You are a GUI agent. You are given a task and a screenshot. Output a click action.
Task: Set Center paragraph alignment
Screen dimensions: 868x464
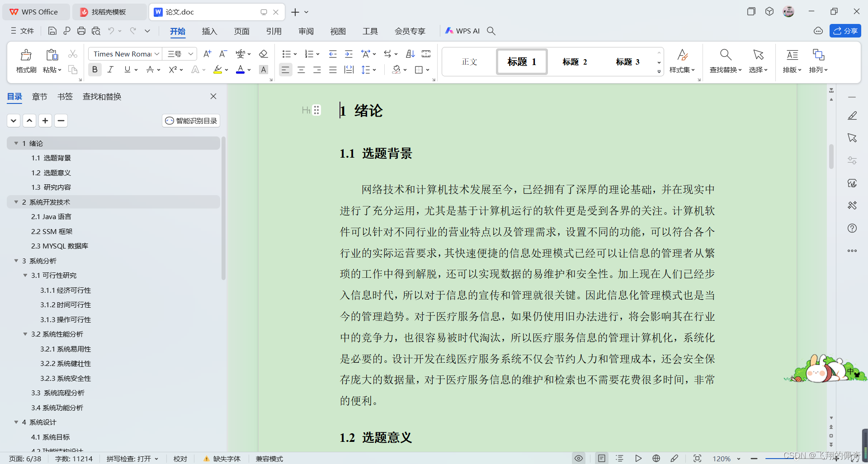[x=301, y=70]
